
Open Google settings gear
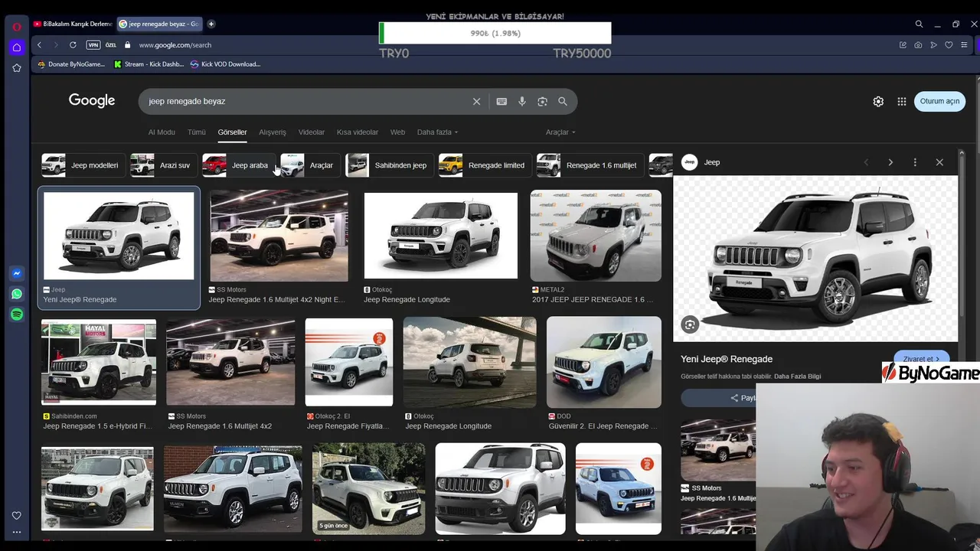pyautogui.click(x=878, y=101)
